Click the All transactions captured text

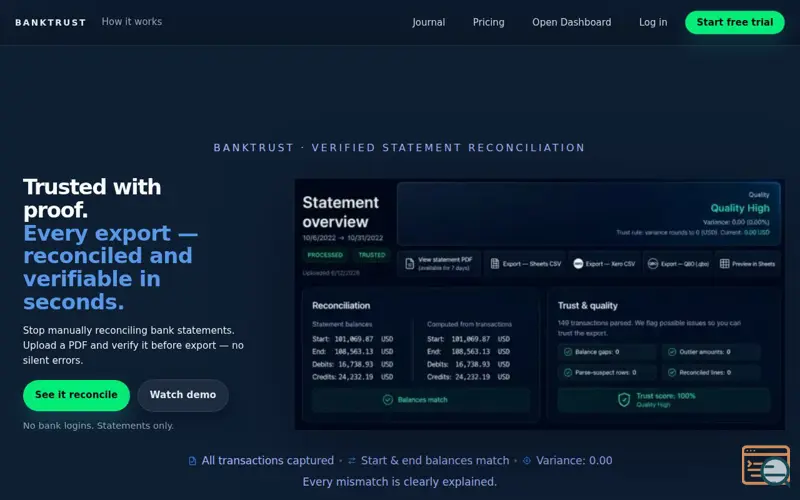tap(267, 461)
